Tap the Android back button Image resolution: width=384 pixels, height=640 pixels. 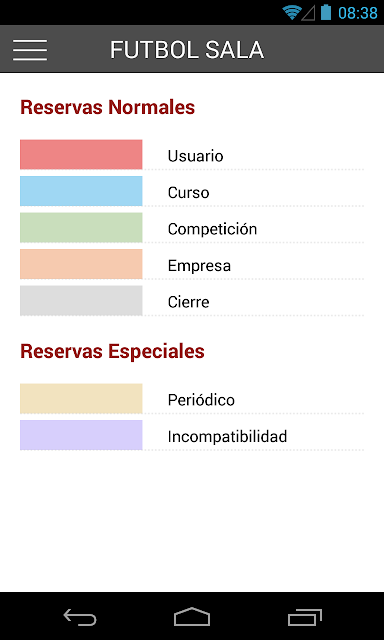[80, 617]
